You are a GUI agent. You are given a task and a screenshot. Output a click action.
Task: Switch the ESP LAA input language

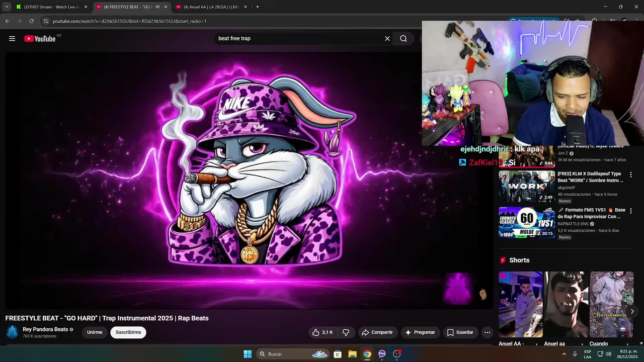tap(588, 354)
